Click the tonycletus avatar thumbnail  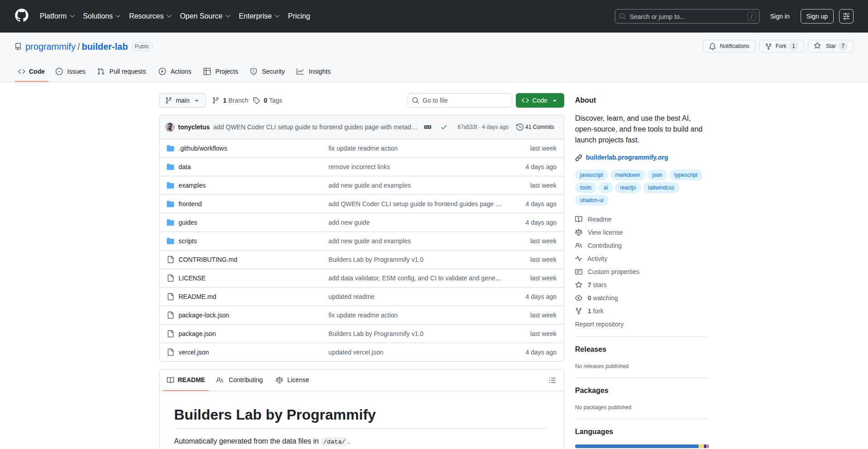coord(170,127)
